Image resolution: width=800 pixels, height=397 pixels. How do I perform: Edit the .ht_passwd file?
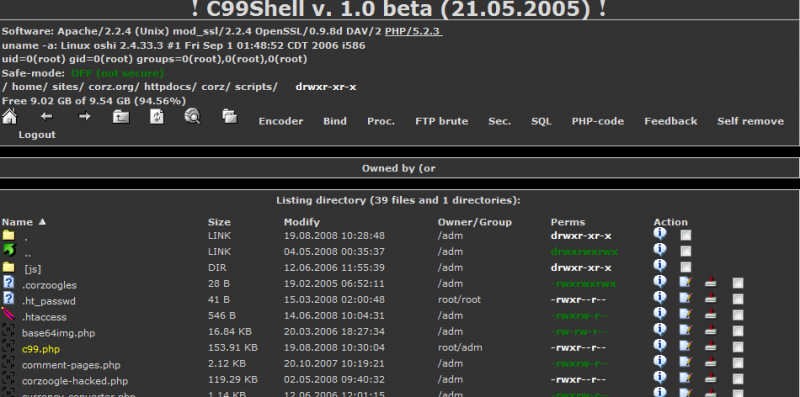686,298
